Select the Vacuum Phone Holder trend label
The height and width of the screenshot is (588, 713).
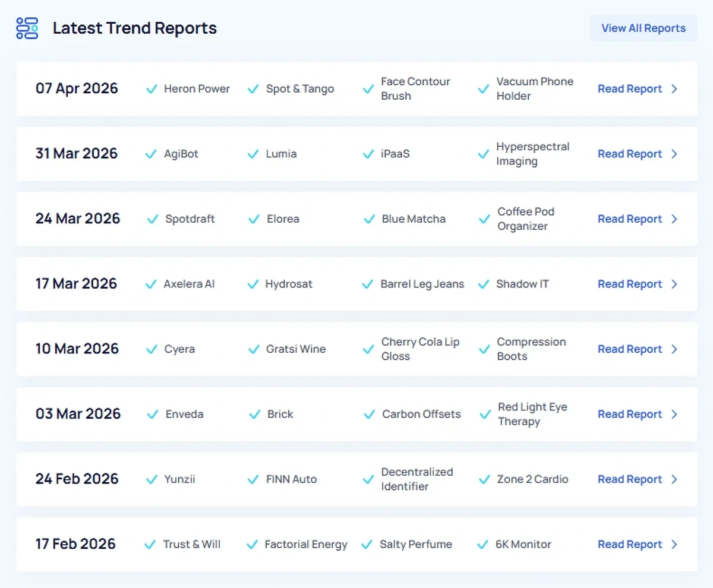(535, 88)
